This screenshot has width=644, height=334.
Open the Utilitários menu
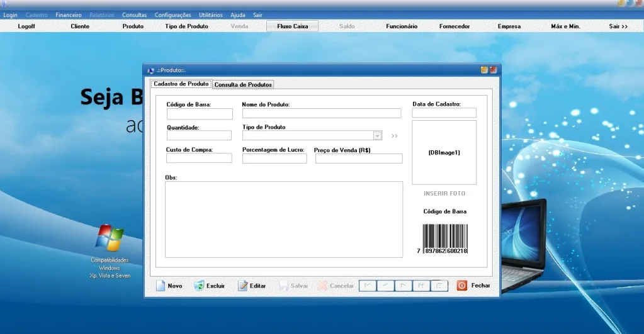tap(211, 14)
